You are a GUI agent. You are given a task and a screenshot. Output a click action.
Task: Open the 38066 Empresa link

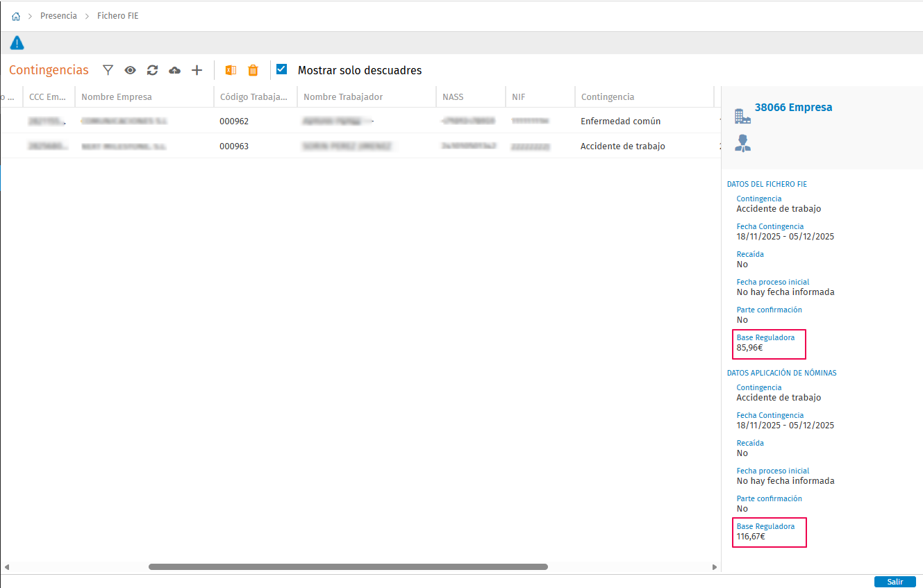(793, 108)
